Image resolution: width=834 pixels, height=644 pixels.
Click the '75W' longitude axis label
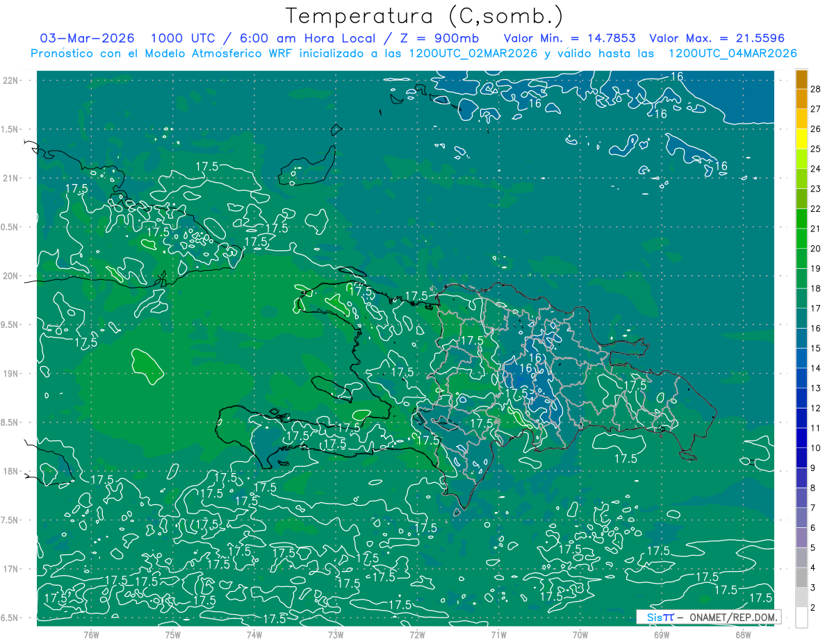[x=172, y=634]
